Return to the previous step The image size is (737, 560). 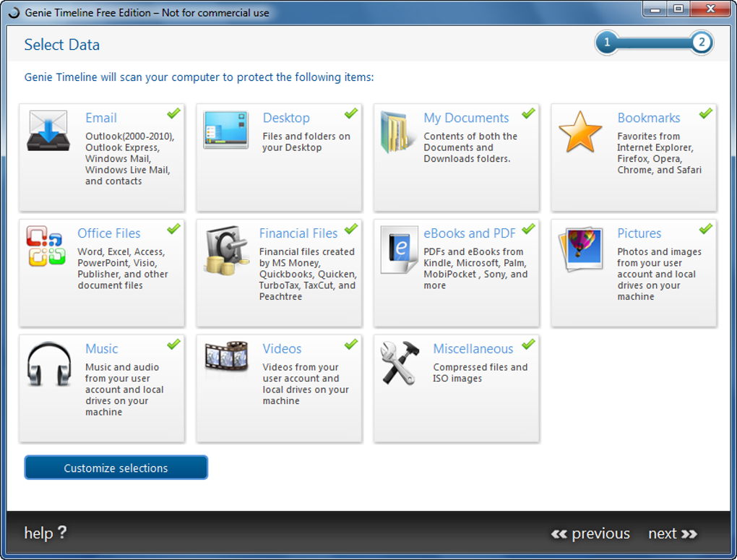[x=590, y=533]
